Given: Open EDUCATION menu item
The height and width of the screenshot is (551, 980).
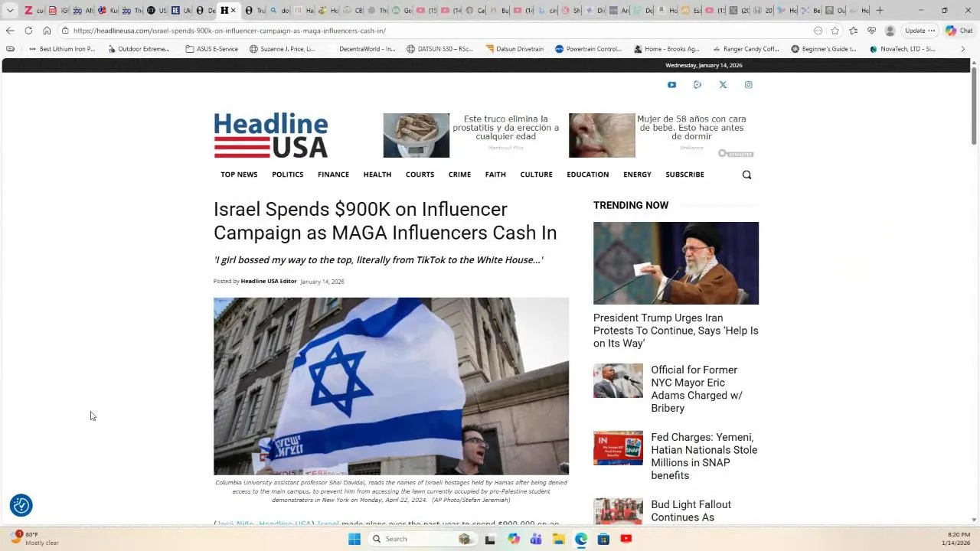Looking at the screenshot, I should point(587,174).
